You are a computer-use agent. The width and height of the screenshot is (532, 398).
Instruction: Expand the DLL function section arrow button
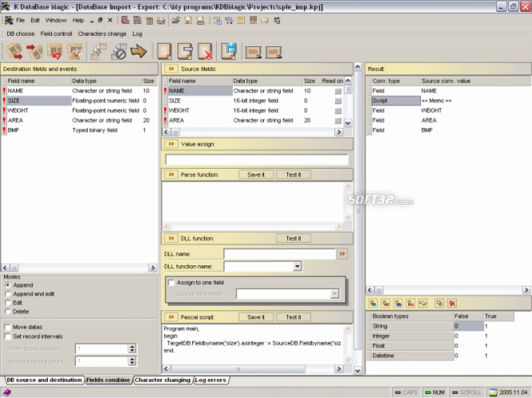tap(171, 238)
